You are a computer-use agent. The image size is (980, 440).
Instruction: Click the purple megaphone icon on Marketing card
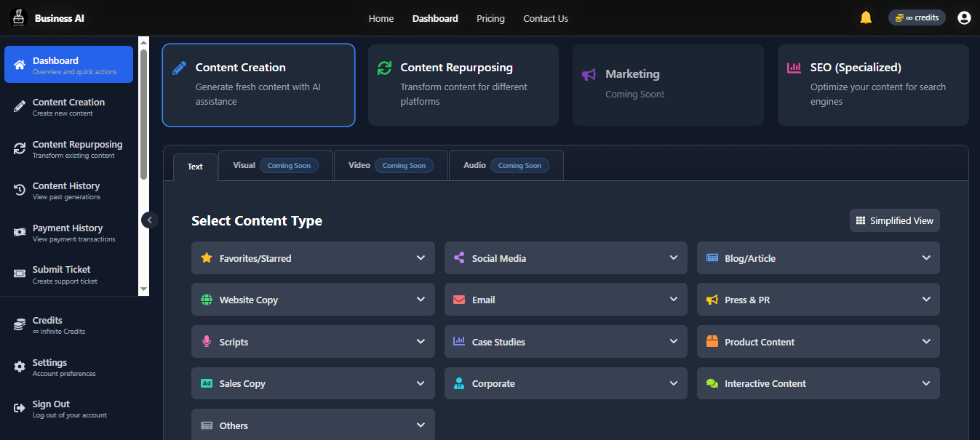coord(589,74)
